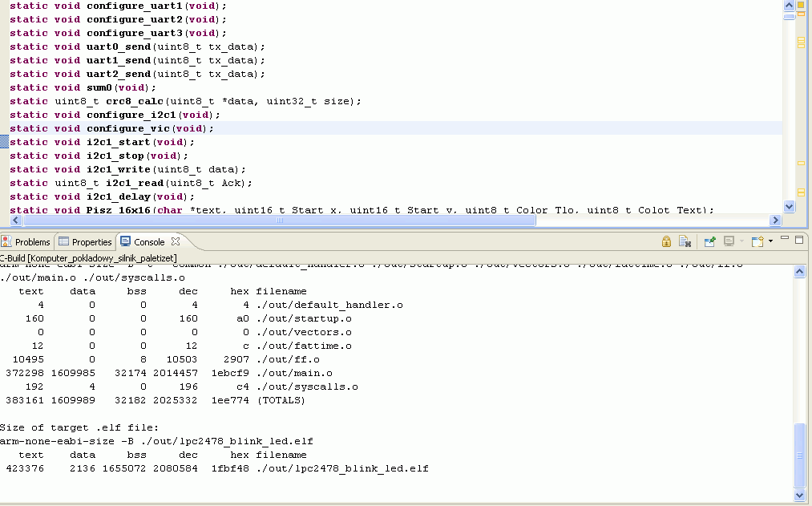Click the i2c1_write declaration
The width and height of the screenshot is (812, 506).
pyautogui.click(x=127, y=169)
